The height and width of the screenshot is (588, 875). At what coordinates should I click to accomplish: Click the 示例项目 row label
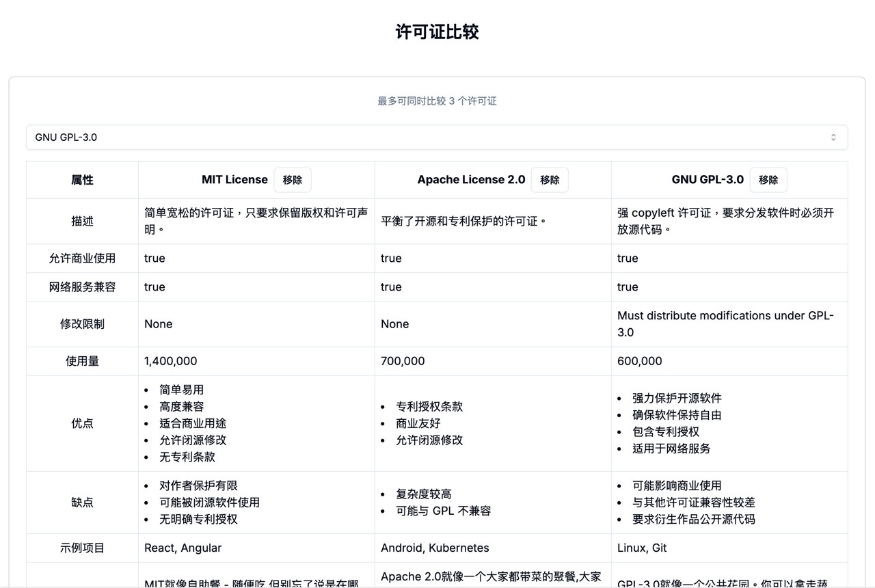pyautogui.click(x=82, y=548)
